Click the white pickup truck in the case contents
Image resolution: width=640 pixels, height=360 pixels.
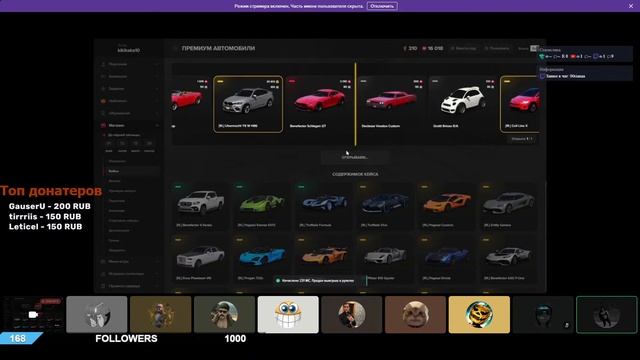pos(200,206)
